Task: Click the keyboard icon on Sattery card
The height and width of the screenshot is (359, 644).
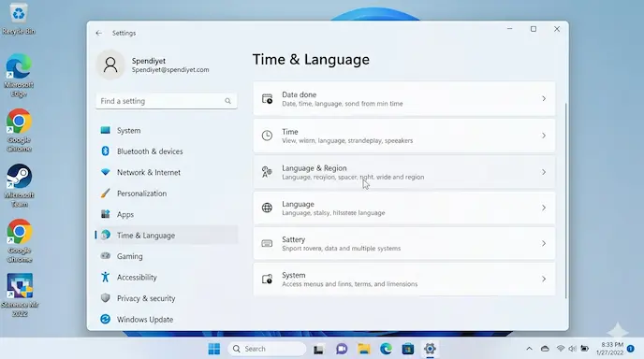Action: coord(267,243)
